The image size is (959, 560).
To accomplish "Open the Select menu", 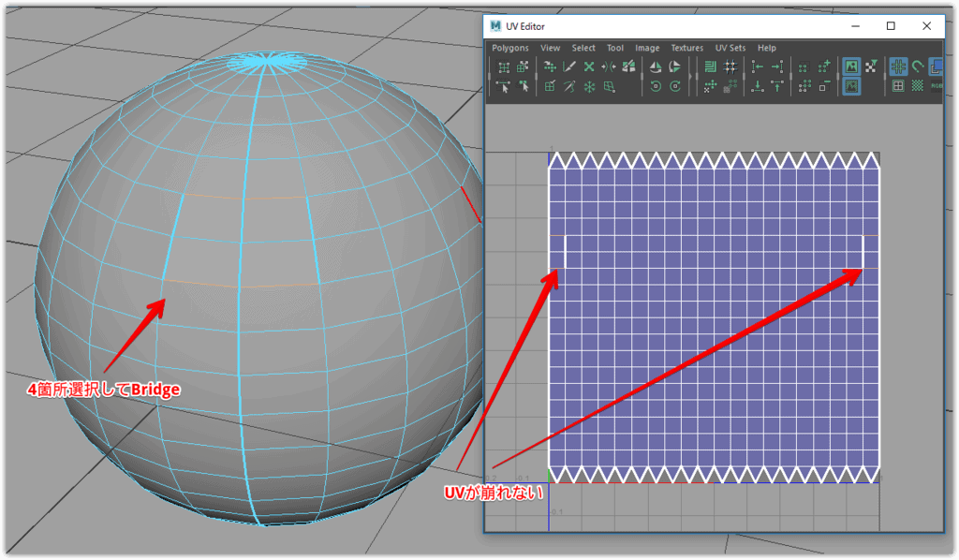I will pos(583,48).
